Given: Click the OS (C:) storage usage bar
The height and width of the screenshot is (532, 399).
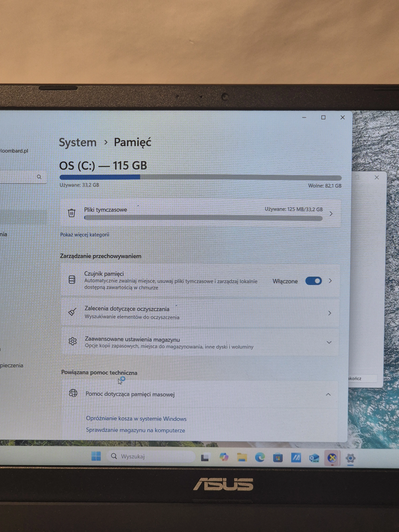Looking at the screenshot, I should [200, 178].
